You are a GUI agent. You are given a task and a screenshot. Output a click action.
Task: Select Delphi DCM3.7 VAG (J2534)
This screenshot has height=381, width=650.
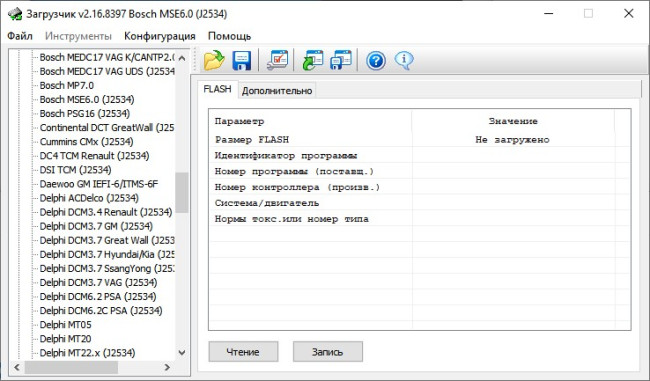(x=98, y=283)
